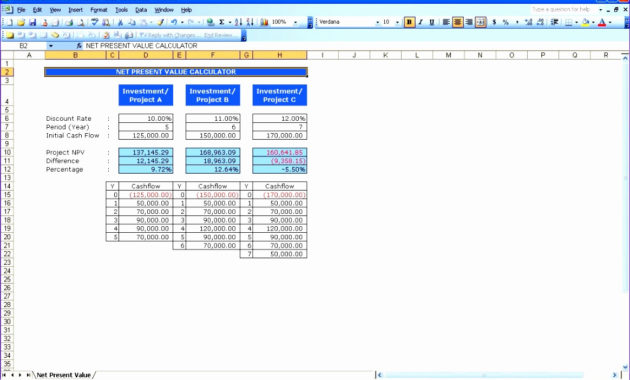Click the Open file icon

(x=21, y=22)
